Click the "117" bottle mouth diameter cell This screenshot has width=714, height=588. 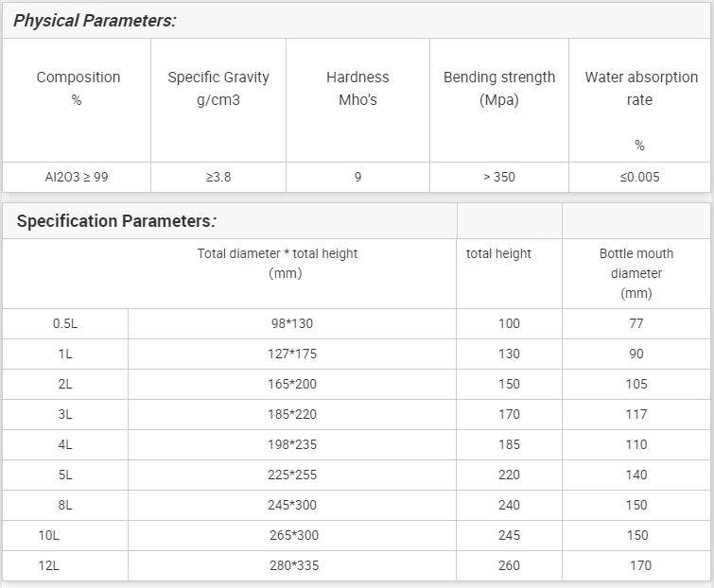tap(636, 414)
